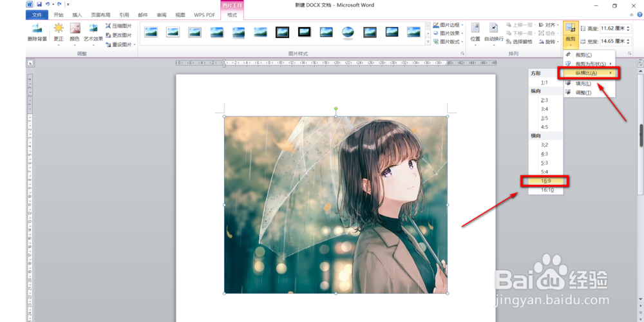Select the Format (格式) tab
Image resolution: width=644 pixels, height=322 pixels.
[232, 15]
